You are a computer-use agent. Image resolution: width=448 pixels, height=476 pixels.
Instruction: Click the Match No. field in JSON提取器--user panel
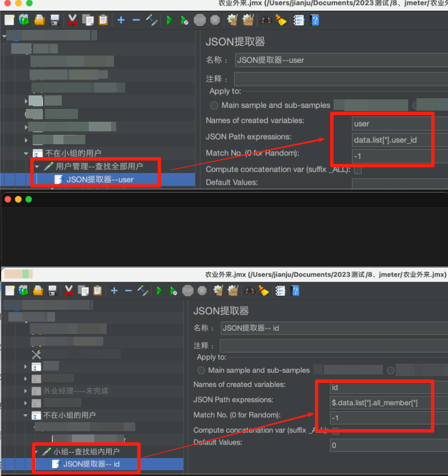coord(400,157)
